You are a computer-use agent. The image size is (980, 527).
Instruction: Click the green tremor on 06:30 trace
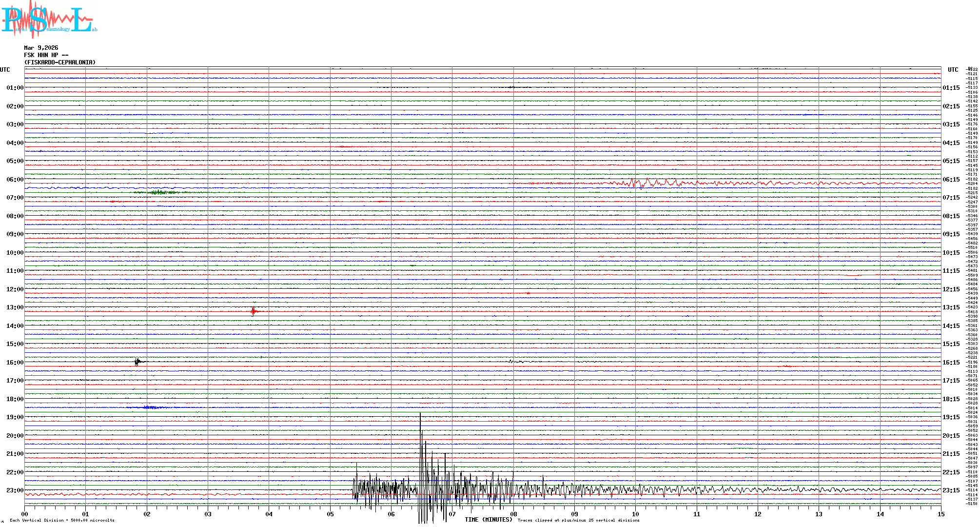point(158,192)
